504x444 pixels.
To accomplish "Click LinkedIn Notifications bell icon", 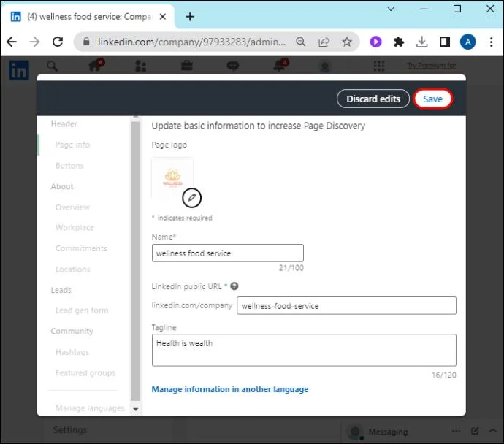I will click(279, 66).
